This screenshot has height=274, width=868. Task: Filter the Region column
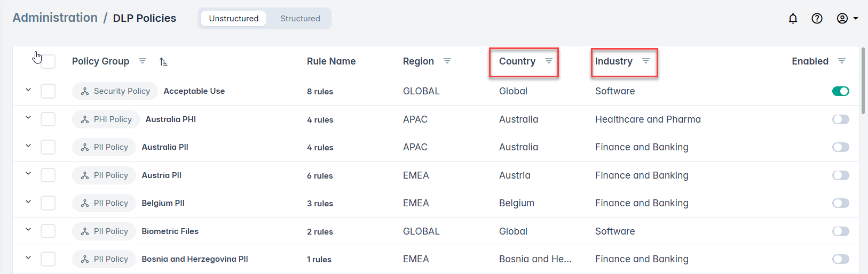tap(447, 61)
